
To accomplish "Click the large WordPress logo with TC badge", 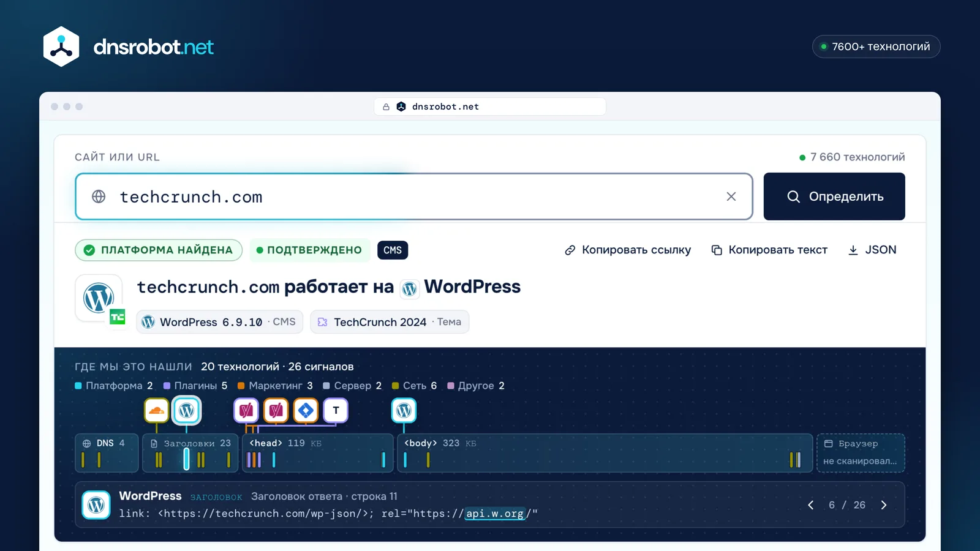I will pyautogui.click(x=99, y=298).
